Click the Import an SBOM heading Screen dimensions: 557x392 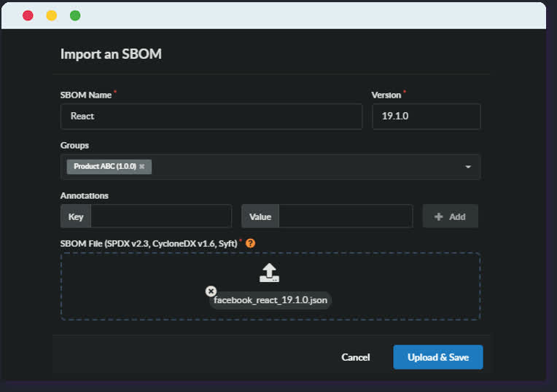(111, 54)
